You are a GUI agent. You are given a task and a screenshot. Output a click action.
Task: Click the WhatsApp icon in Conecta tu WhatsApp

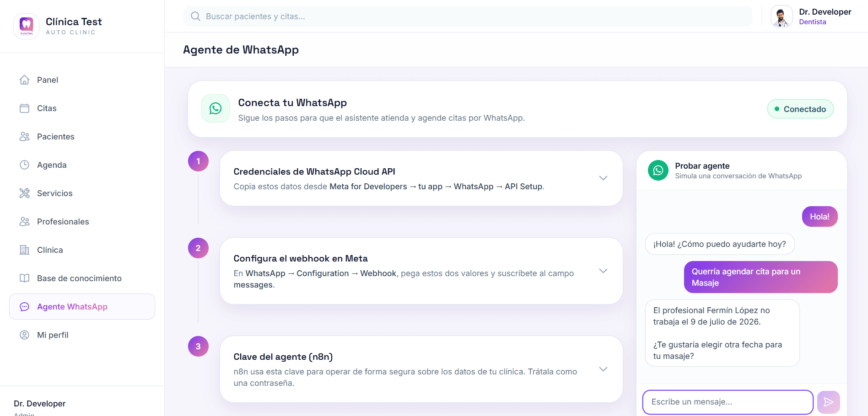point(216,108)
